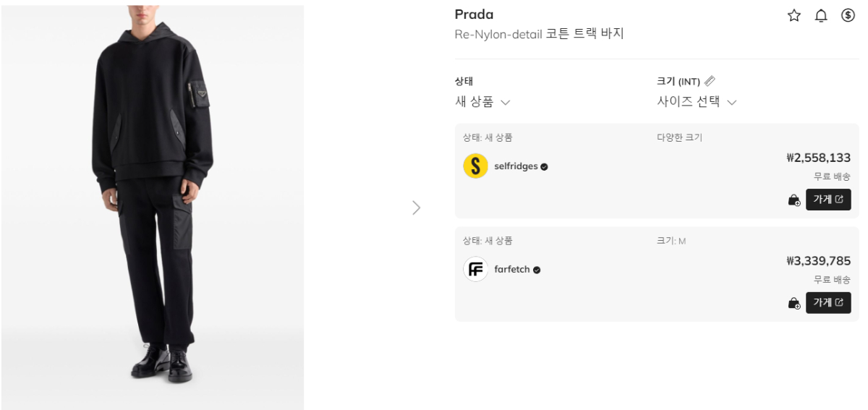This screenshot has width=868, height=410.
Task: Click the Farfetch FF logo
Action: coord(475,270)
